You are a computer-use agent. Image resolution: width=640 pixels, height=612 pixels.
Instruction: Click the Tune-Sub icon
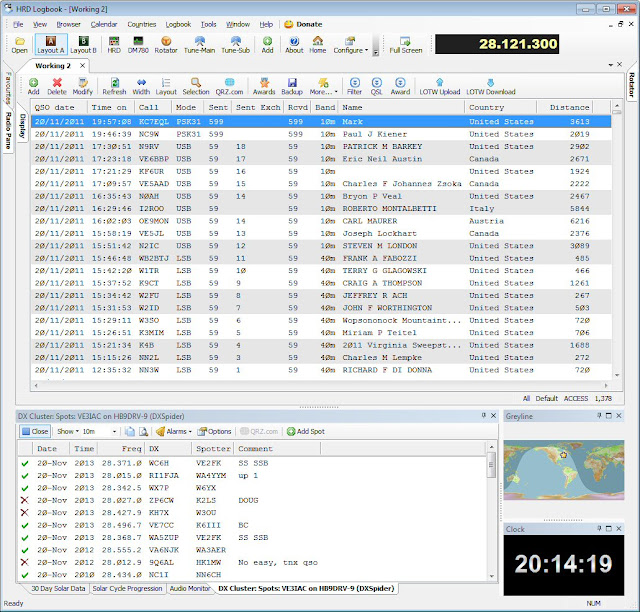point(236,45)
